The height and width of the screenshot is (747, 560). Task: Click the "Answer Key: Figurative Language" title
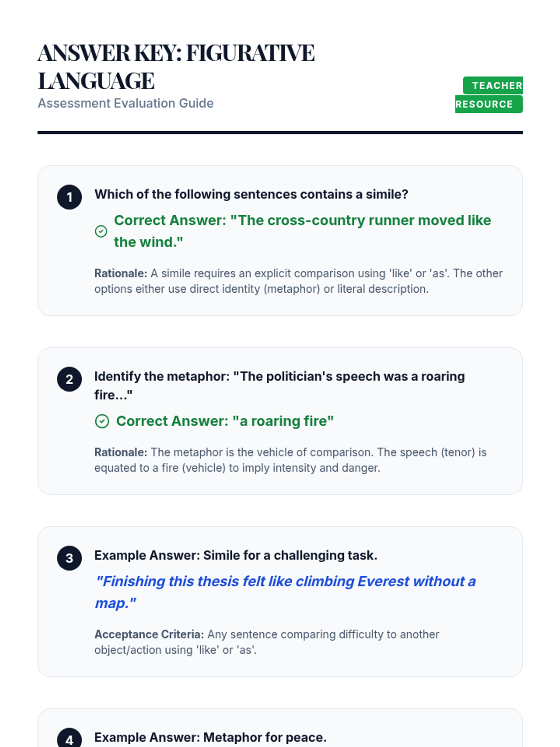pos(176,66)
